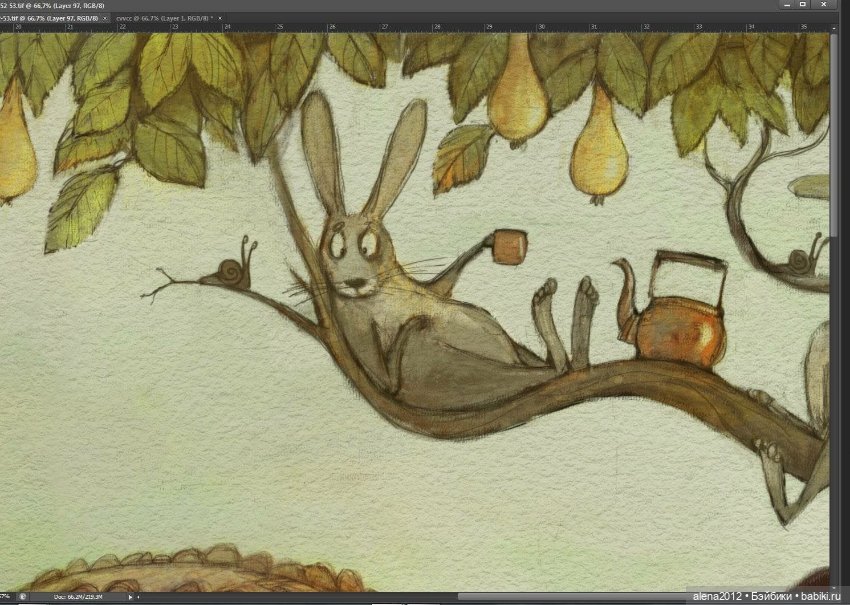Click the zoom percentage field in status bar

pyautogui.click(x=6, y=597)
